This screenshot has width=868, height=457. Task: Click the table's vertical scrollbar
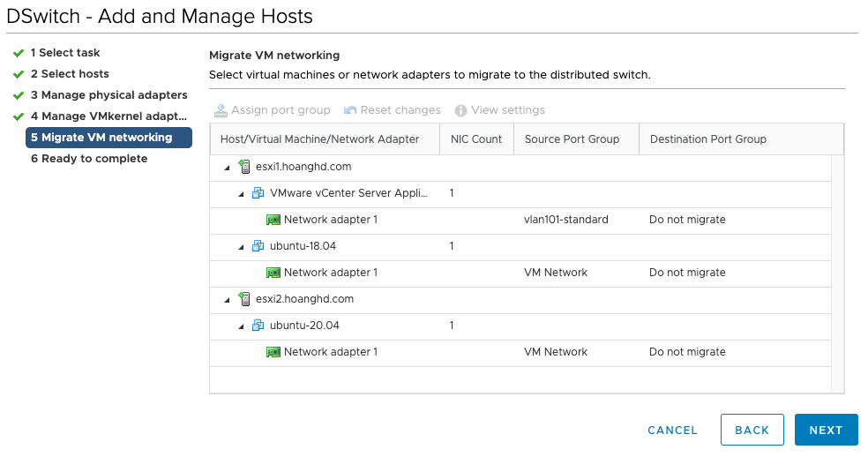(837, 273)
